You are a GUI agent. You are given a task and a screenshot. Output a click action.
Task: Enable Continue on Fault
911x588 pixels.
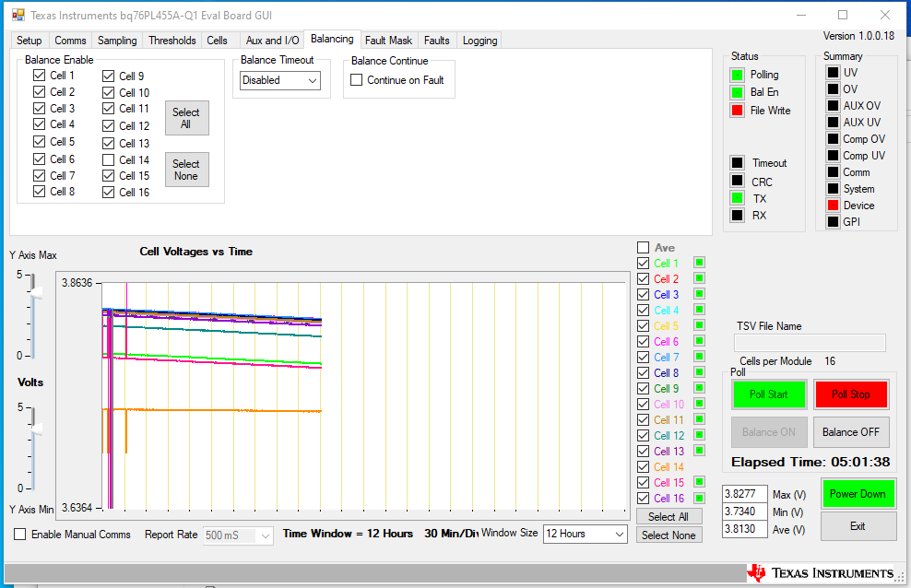(x=355, y=78)
